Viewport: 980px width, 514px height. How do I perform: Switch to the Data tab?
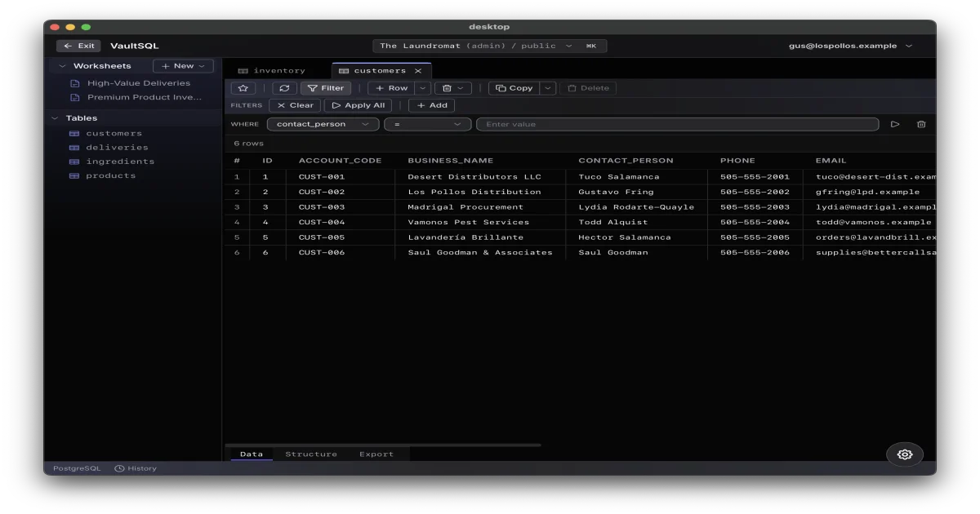pyautogui.click(x=252, y=454)
